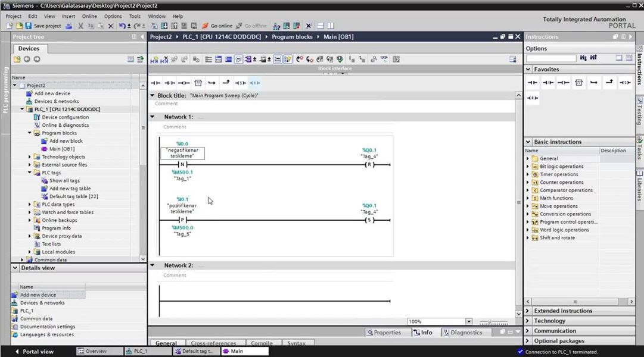Viewport: 644px width, 357px height.
Task: Insert a normally open contact from editor favorites bar
Action: coord(155,83)
